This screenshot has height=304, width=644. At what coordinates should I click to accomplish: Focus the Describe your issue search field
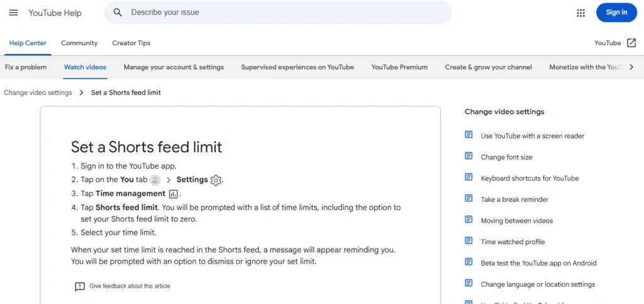pyautogui.click(x=278, y=13)
